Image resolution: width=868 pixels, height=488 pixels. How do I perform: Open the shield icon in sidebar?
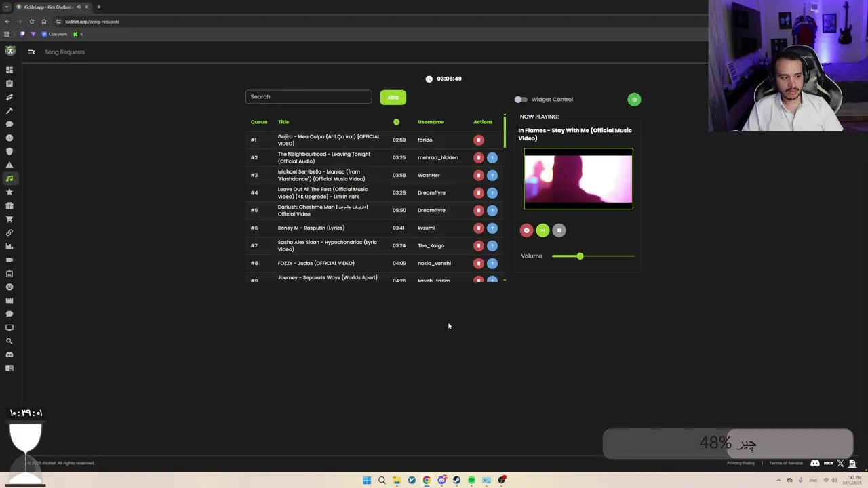(x=9, y=151)
